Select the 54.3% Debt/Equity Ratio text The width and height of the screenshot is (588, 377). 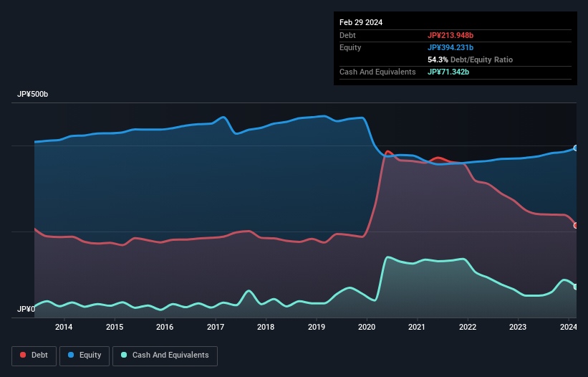click(470, 59)
